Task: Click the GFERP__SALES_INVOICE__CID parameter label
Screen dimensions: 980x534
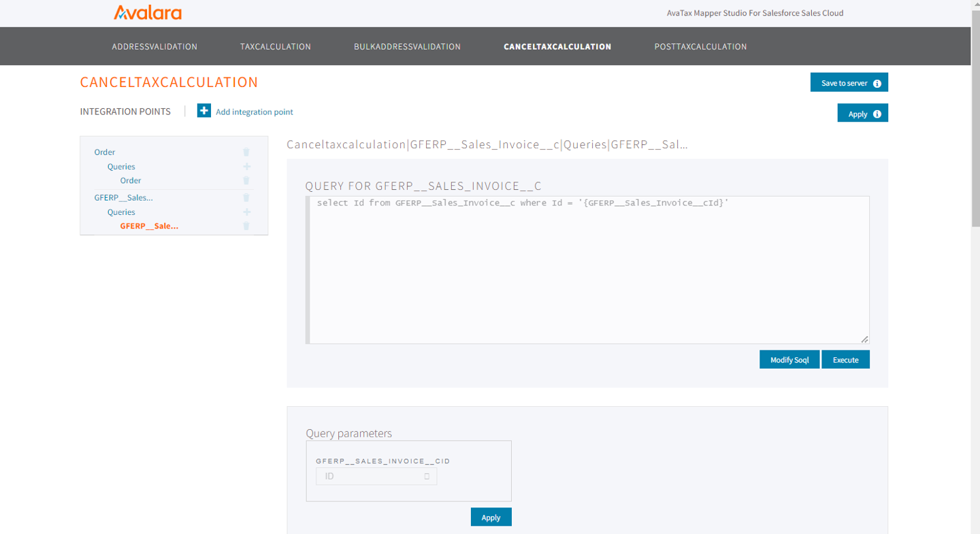Action: pyautogui.click(x=383, y=461)
